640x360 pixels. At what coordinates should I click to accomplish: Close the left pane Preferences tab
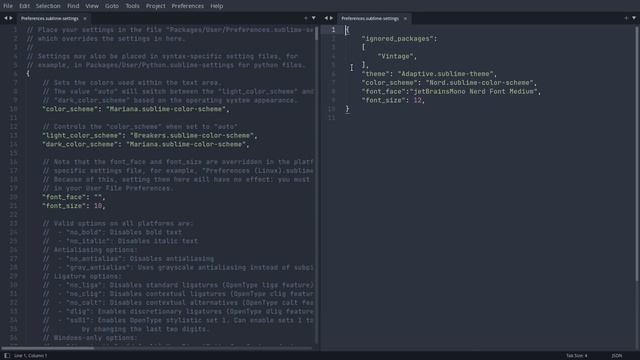pos(85,18)
